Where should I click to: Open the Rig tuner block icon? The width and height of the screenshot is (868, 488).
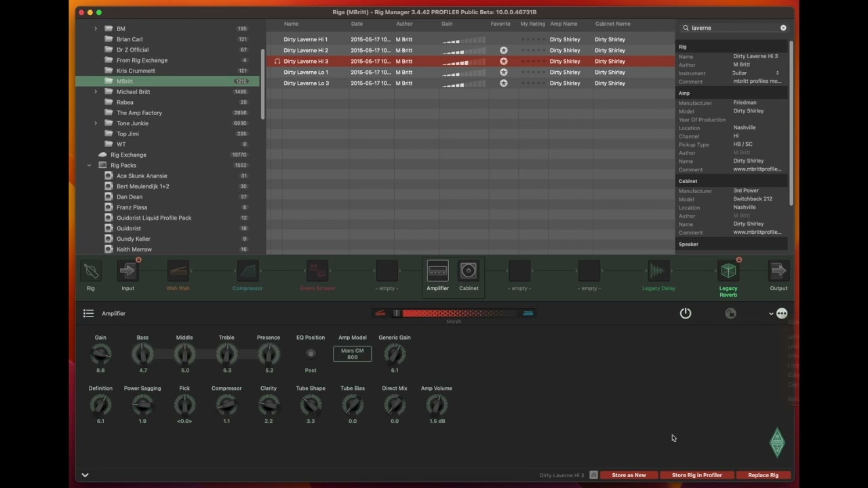pyautogui.click(x=91, y=271)
